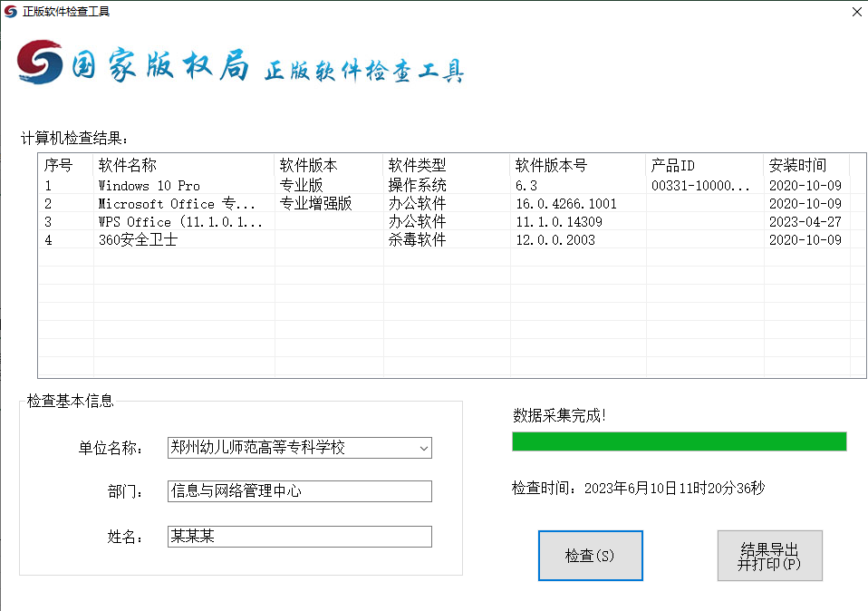The width and height of the screenshot is (868, 611).
Task: Select the Microsoft Office row name
Action: (x=178, y=204)
